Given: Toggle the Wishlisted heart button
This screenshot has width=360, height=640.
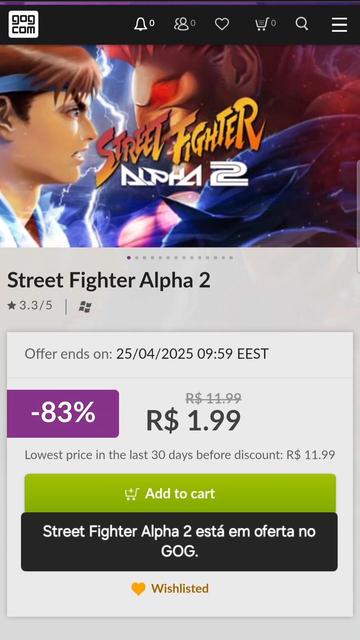Looking at the screenshot, I should 170,589.
